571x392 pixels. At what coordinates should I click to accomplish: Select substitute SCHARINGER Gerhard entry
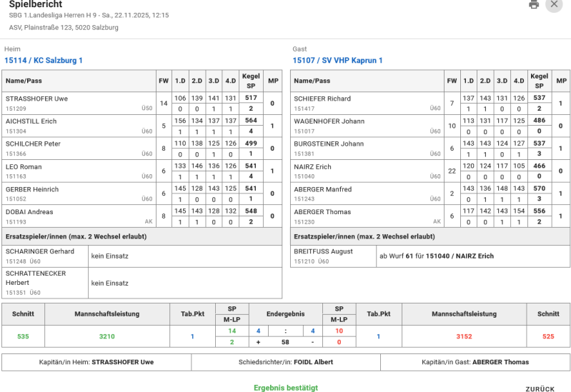pos(40,252)
